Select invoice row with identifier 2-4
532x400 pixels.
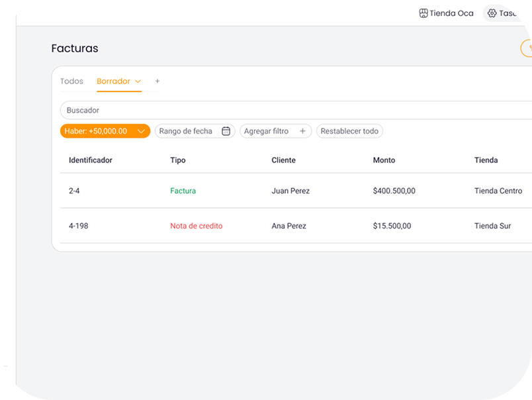74,191
